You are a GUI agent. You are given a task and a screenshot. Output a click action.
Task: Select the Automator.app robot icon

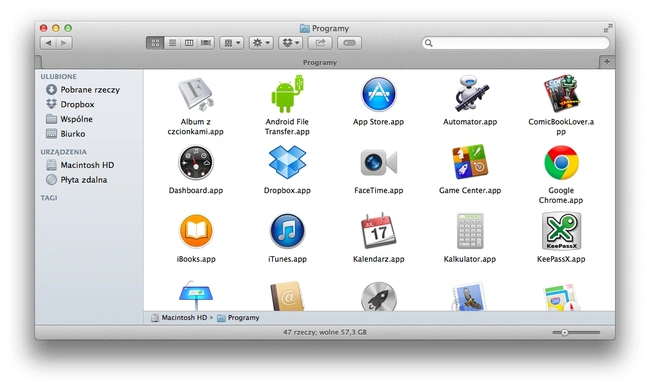(470, 94)
